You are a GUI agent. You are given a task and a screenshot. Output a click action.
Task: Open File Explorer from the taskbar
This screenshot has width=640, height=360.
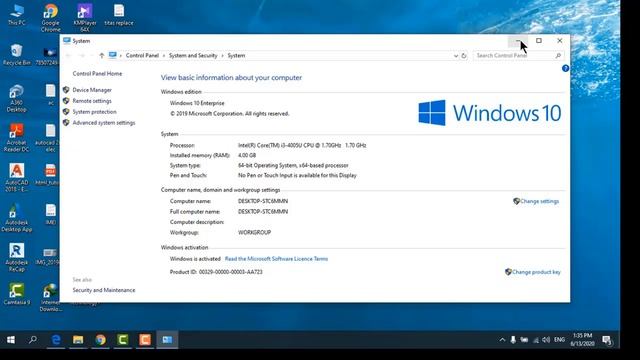pos(78,340)
